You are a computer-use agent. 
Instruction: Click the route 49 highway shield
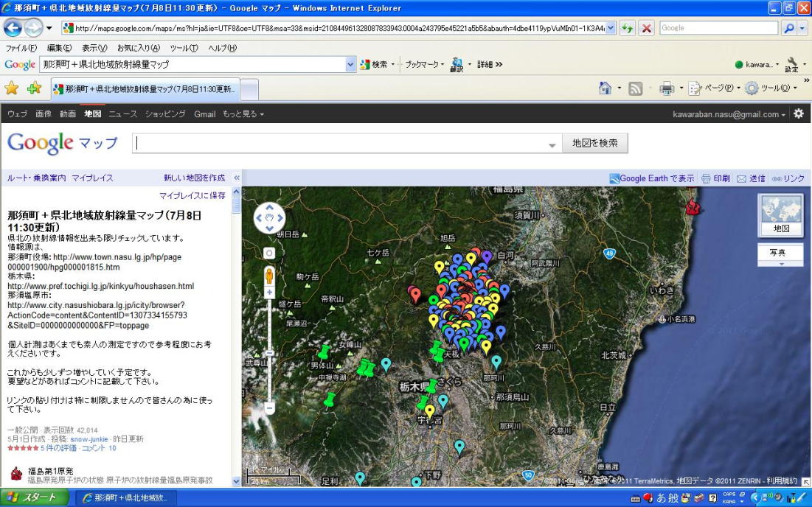pos(609,253)
